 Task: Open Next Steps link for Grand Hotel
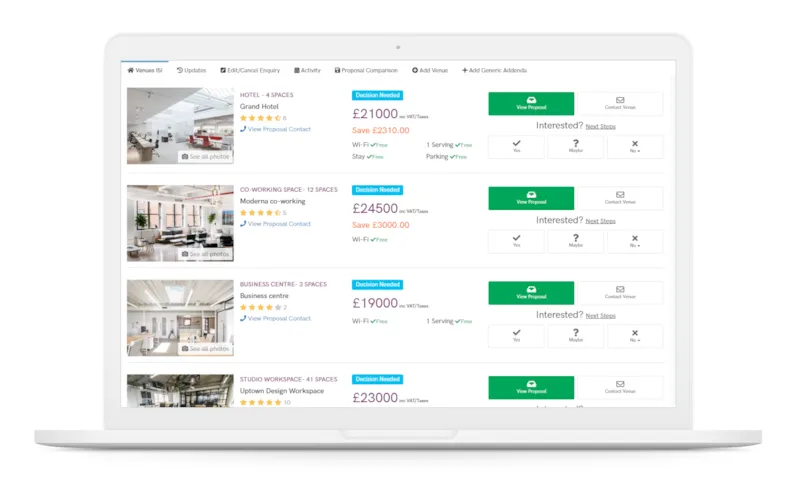[x=601, y=126]
